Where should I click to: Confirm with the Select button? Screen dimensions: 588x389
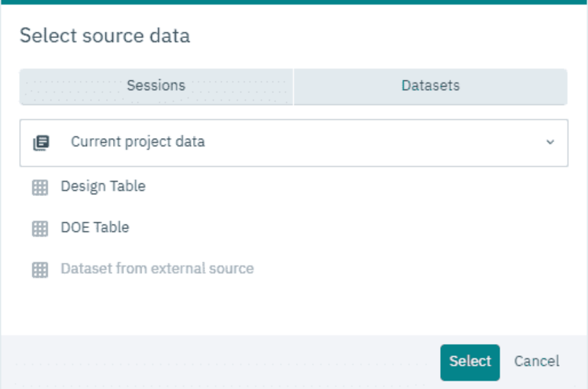[x=470, y=362]
